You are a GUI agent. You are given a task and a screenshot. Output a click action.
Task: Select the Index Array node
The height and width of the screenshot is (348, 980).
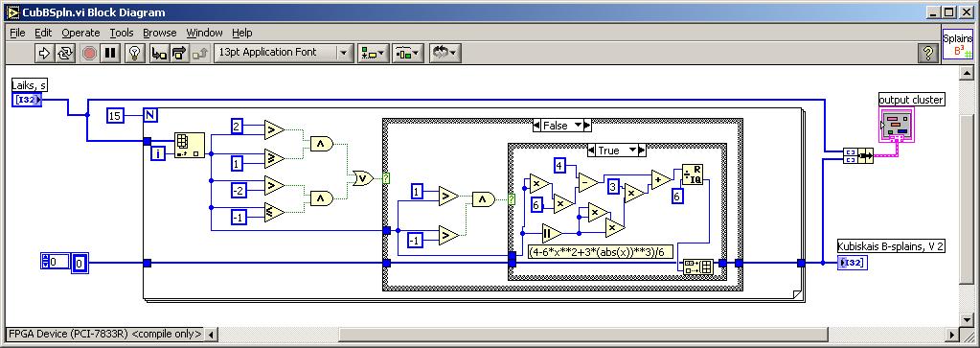(190, 145)
